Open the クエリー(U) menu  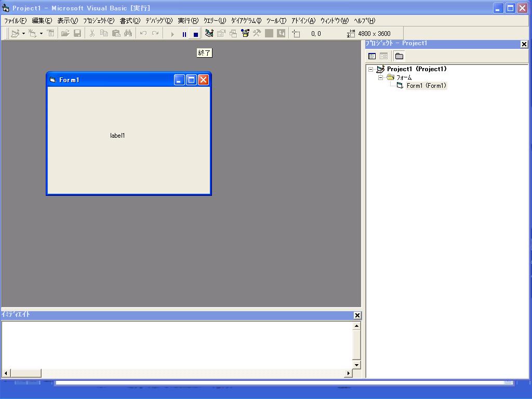215,21
